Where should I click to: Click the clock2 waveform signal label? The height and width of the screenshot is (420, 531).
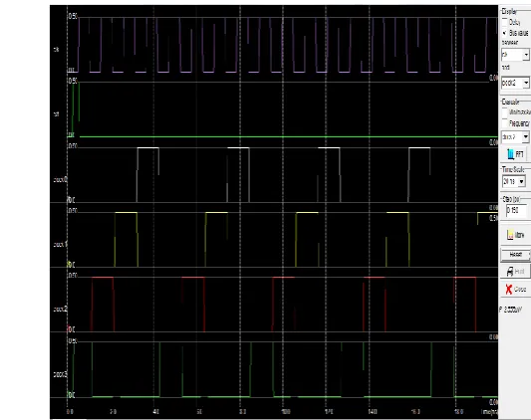(61, 309)
